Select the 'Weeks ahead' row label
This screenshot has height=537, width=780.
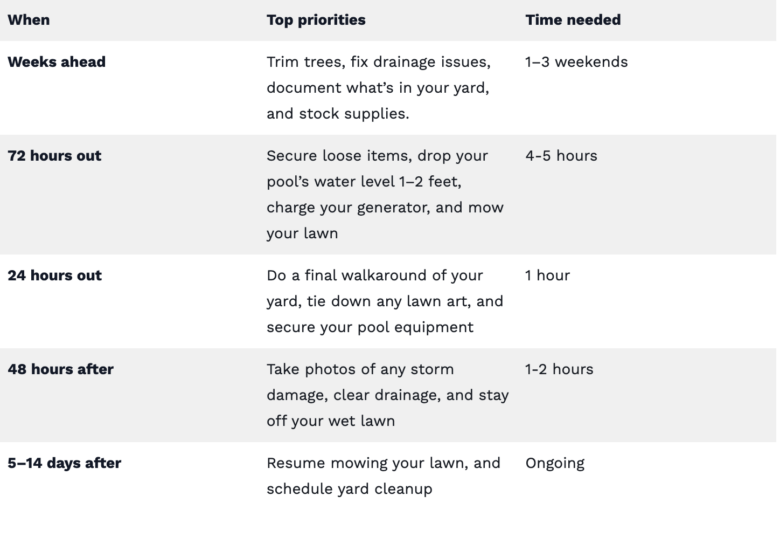pos(57,62)
